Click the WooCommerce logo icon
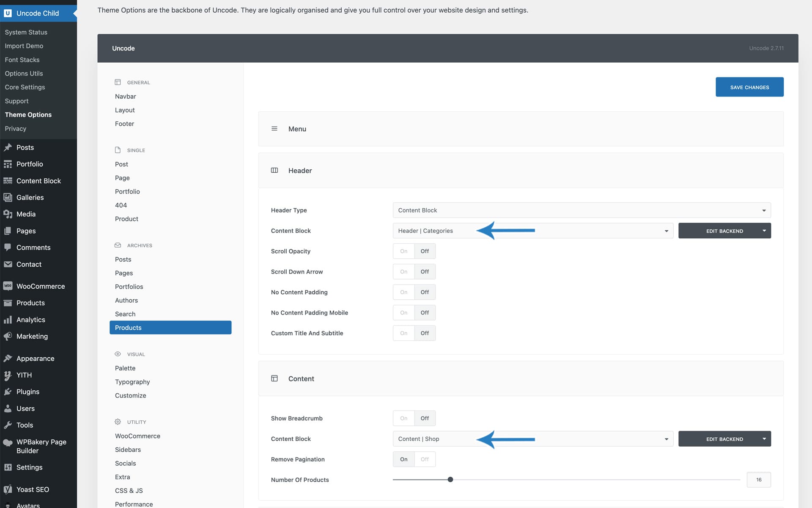This screenshot has width=812, height=508. click(8, 286)
